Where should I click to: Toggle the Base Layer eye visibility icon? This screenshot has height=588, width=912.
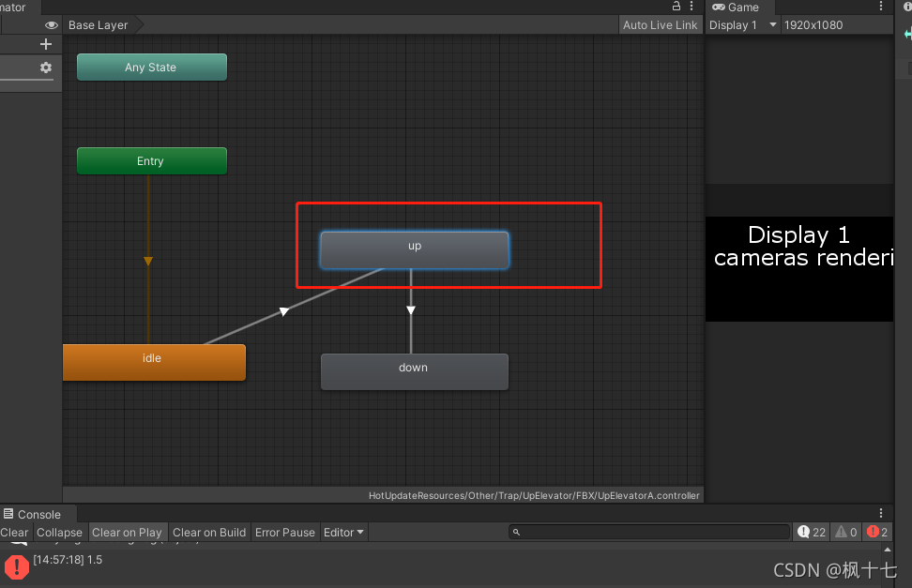pos(52,25)
